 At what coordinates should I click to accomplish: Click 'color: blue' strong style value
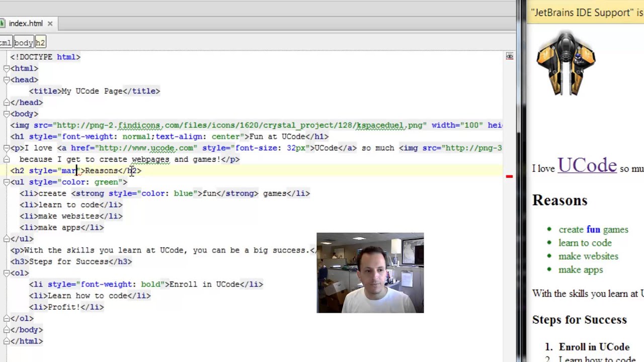[167, 194]
